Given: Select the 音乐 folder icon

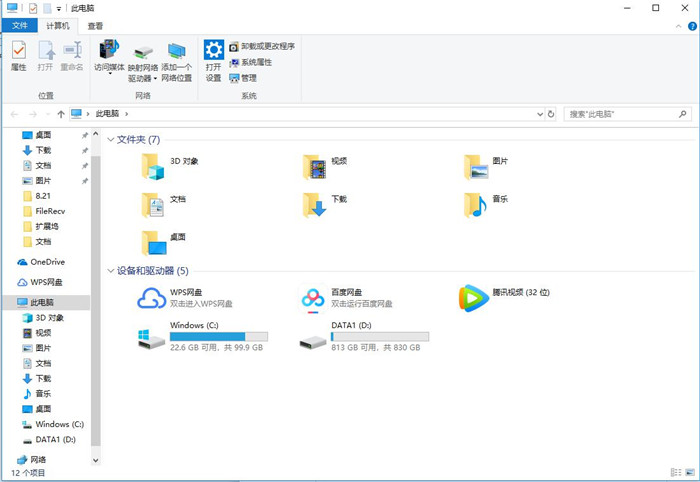Looking at the screenshot, I should 475,204.
